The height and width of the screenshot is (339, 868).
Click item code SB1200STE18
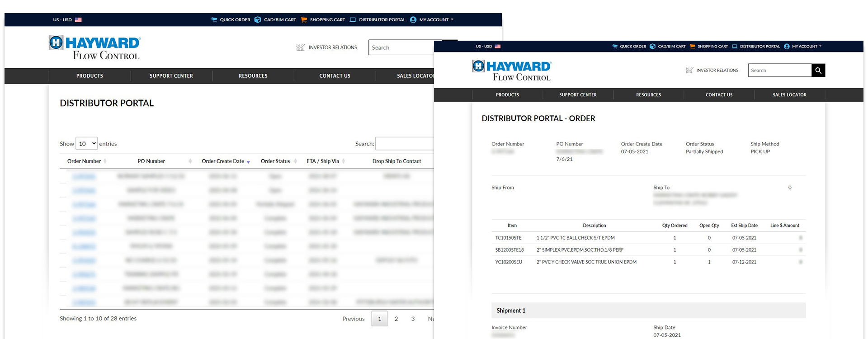tap(509, 250)
